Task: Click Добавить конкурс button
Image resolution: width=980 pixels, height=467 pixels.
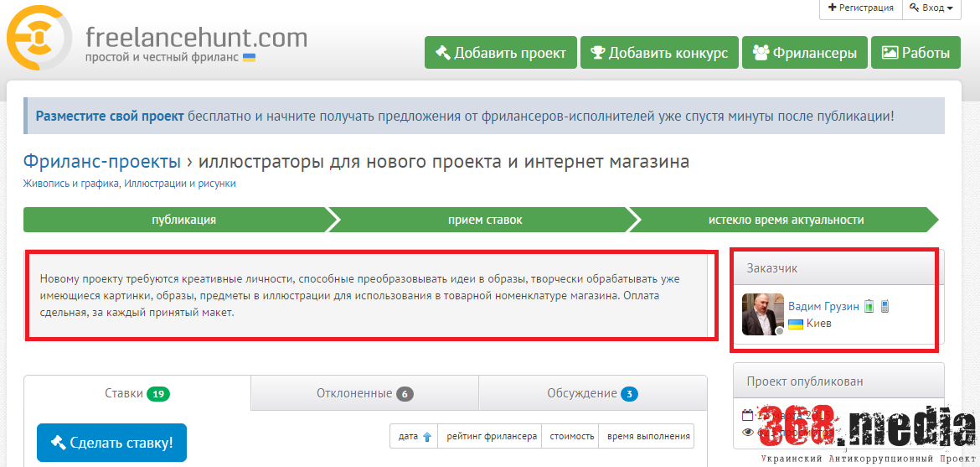Action: [659, 53]
